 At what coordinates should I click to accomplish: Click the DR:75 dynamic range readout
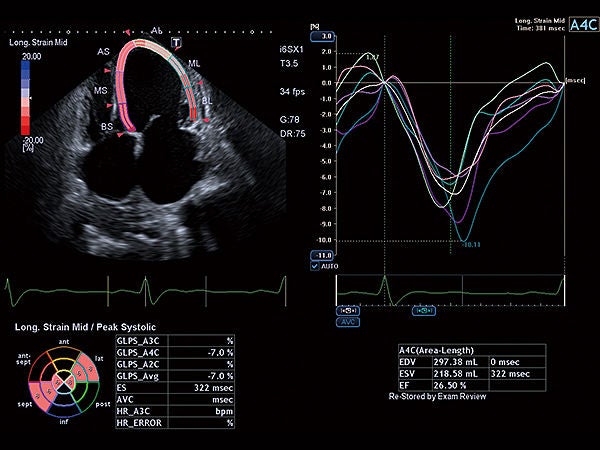292,134
